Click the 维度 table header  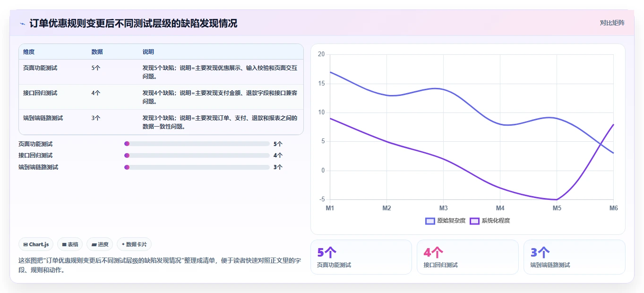click(x=29, y=52)
